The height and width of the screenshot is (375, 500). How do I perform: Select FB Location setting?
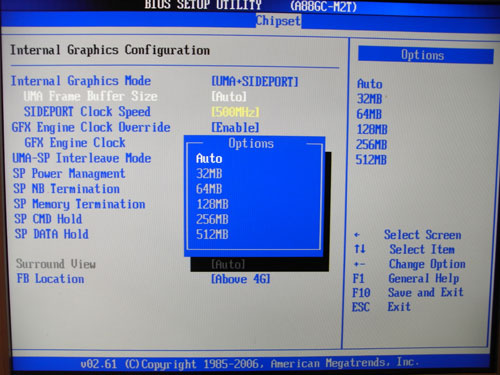pos(50,279)
